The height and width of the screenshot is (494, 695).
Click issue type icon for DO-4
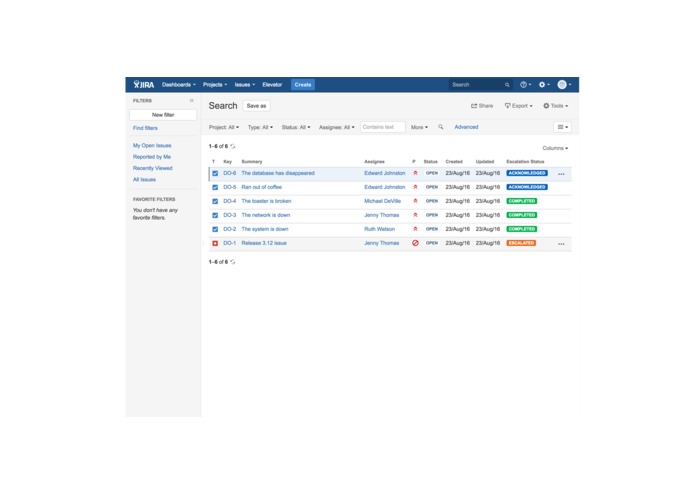coord(215,201)
